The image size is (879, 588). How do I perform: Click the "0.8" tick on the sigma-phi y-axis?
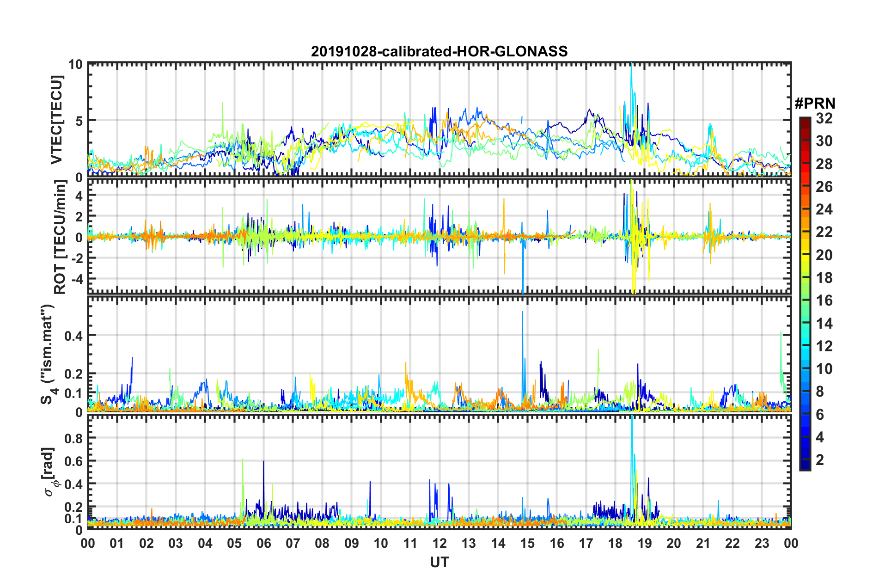click(x=73, y=438)
